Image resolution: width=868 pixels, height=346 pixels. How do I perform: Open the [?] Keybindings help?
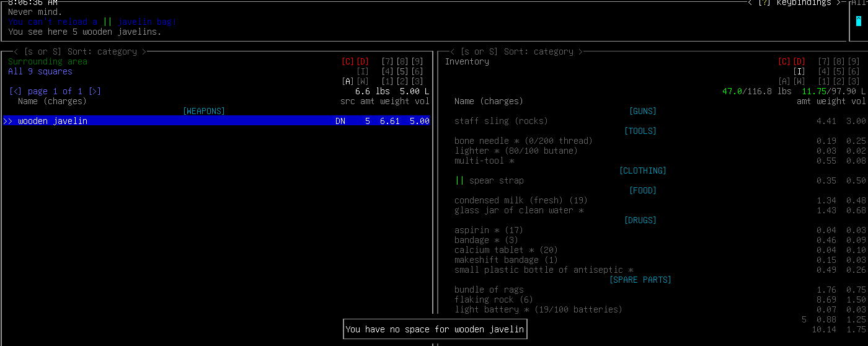[x=795, y=3]
